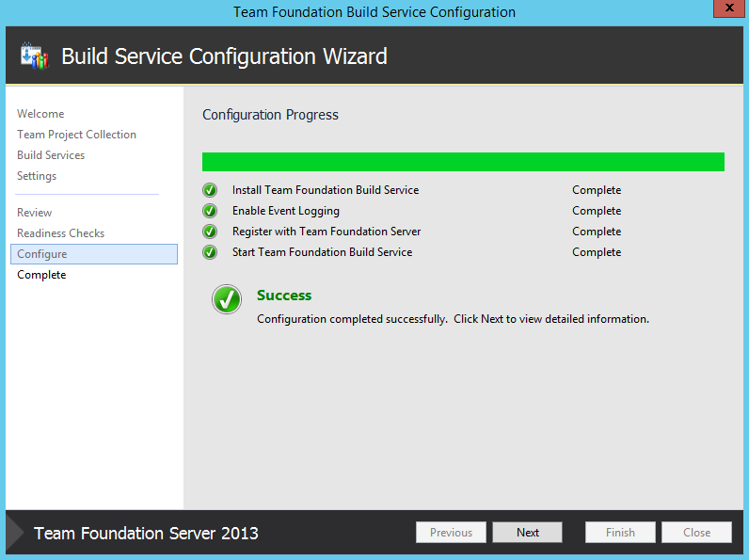
Task: Click the Finish button
Action: 620,533
